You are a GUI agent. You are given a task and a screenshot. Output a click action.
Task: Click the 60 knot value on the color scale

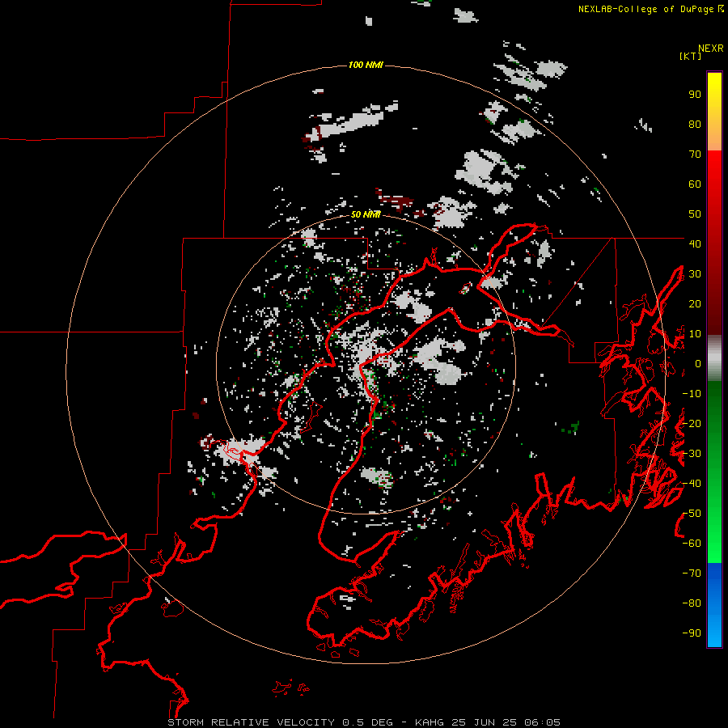(695, 184)
